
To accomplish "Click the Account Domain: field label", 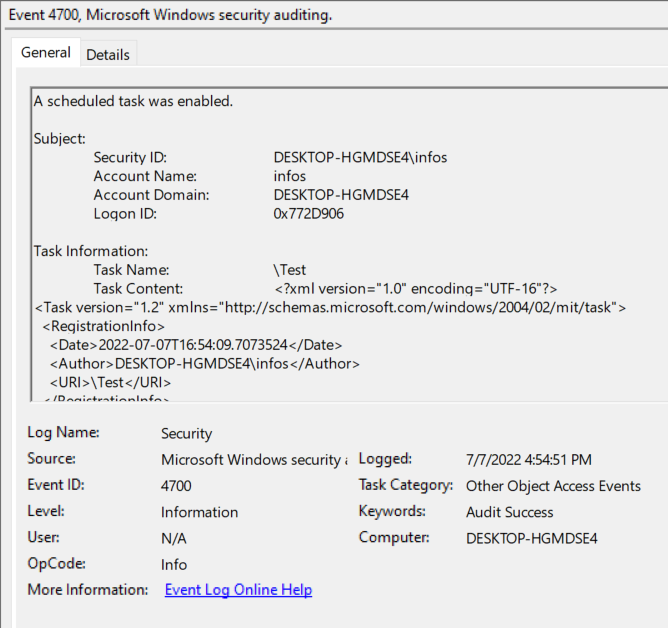I will [x=151, y=195].
